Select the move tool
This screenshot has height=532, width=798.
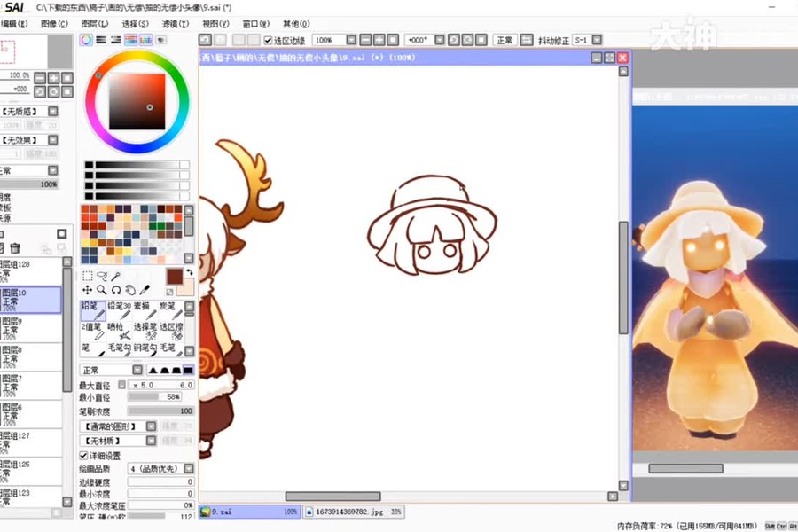tap(88, 290)
